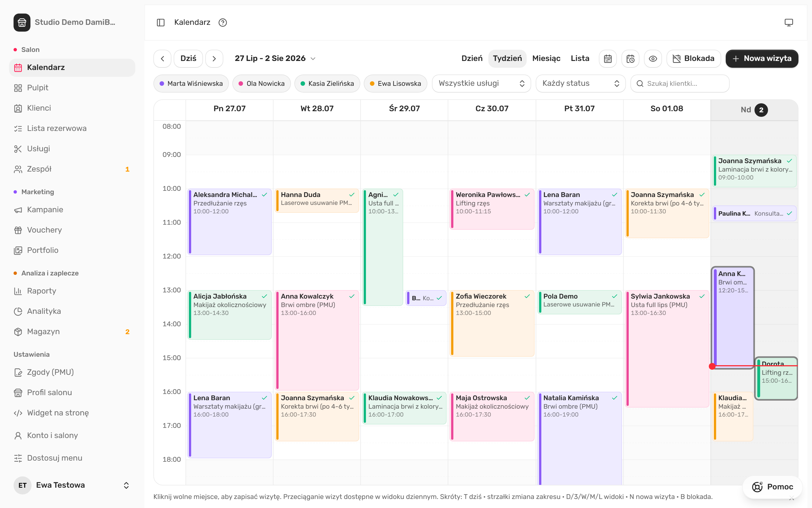Open the date range 27 Lip - 2 Sie dropdown
The height and width of the screenshot is (508, 812).
pos(275,59)
